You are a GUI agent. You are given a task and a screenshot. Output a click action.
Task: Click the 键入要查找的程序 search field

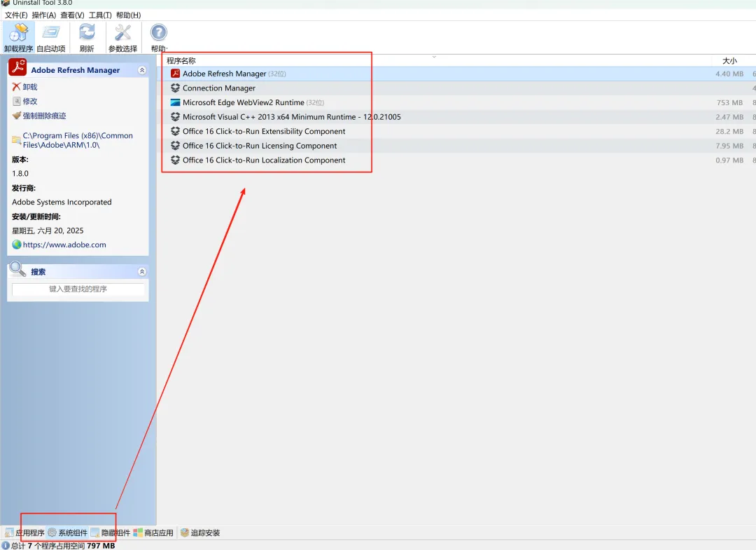pyautogui.click(x=78, y=289)
